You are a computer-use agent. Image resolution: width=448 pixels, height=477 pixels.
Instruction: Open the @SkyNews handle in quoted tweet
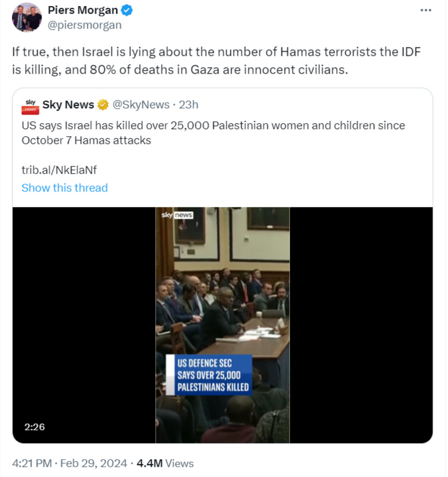(x=141, y=105)
